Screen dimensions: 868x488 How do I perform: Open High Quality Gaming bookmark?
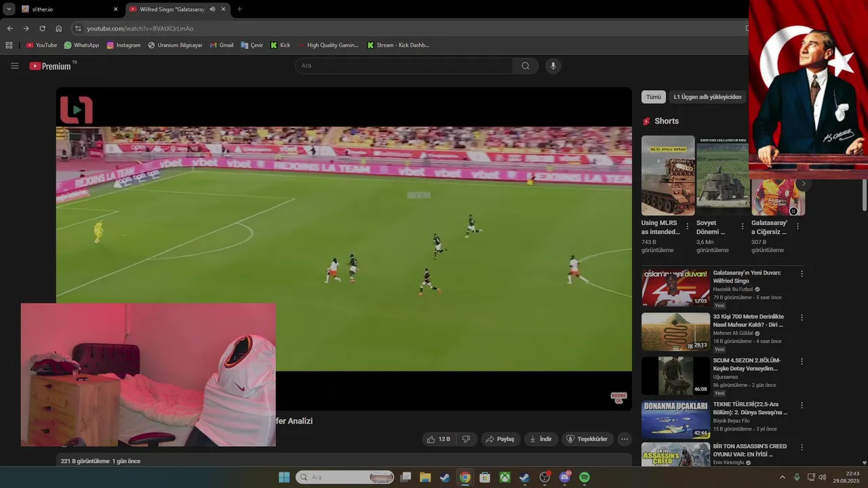tap(328, 45)
